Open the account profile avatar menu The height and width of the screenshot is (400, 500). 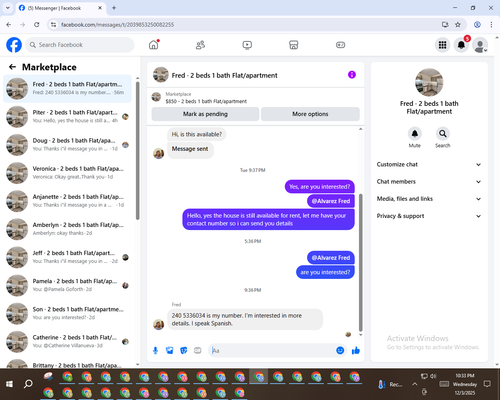click(480, 45)
